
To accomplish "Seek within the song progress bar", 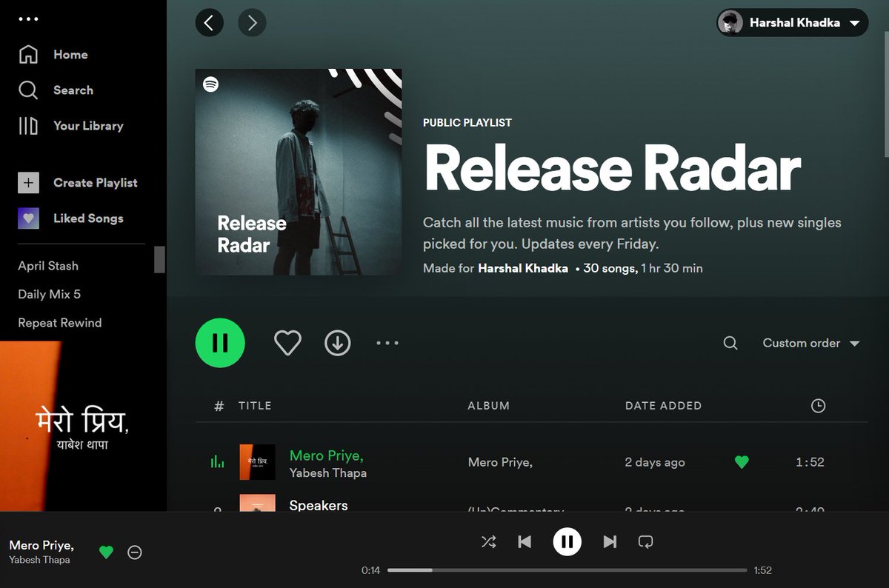I will tap(567, 570).
